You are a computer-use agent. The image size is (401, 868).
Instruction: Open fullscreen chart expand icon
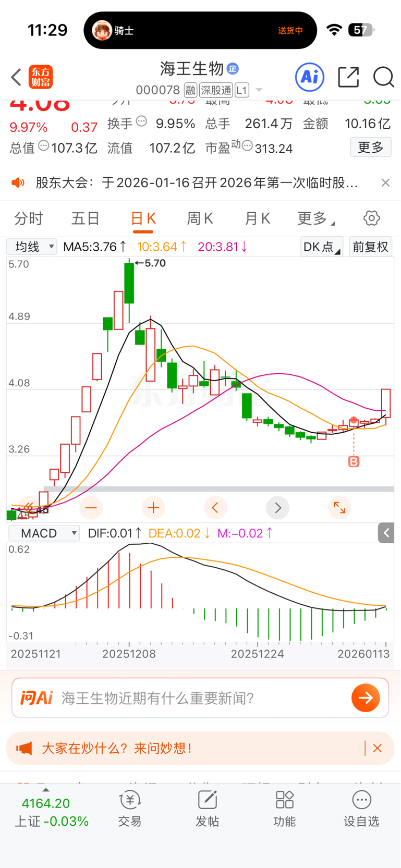point(339,507)
